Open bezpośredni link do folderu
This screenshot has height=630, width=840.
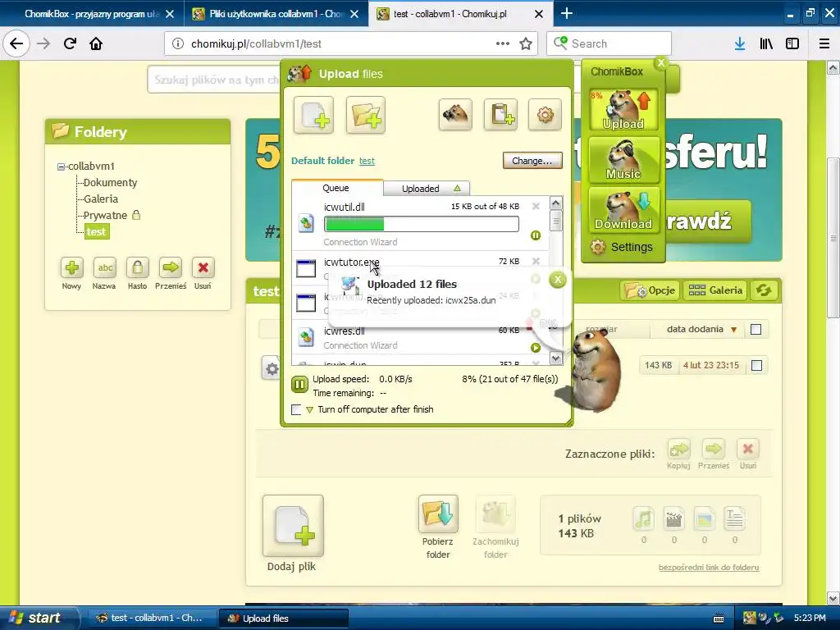click(x=709, y=568)
